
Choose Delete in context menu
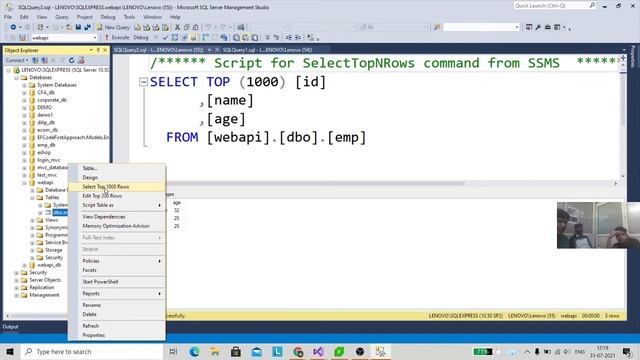pos(117,314)
